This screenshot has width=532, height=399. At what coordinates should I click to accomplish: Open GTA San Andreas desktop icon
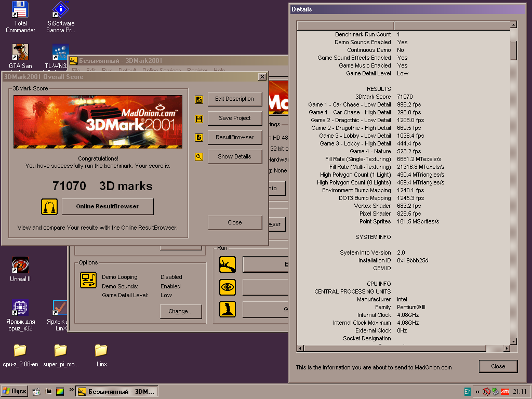pyautogui.click(x=20, y=56)
